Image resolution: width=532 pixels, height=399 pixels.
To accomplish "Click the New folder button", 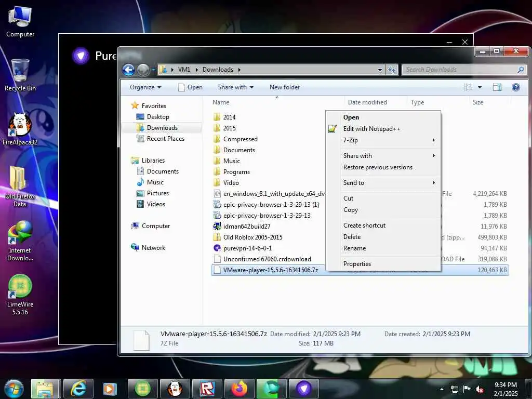I will point(285,87).
